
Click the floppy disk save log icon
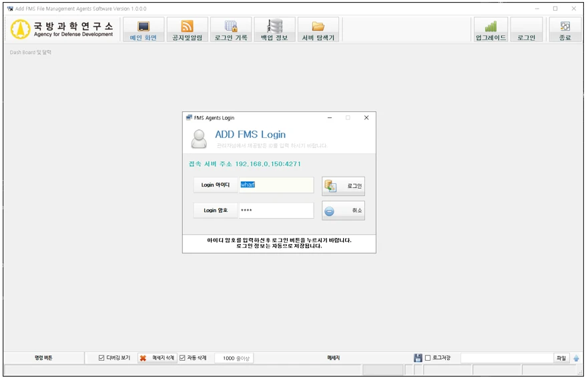(418, 358)
